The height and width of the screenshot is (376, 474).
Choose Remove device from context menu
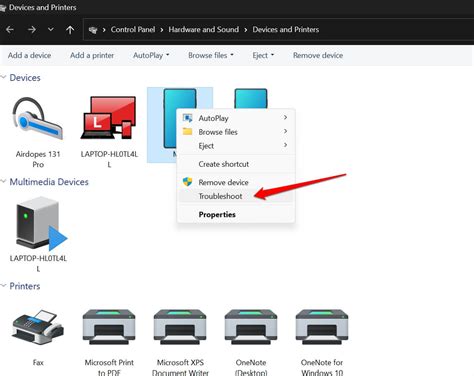click(x=236, y=182)
